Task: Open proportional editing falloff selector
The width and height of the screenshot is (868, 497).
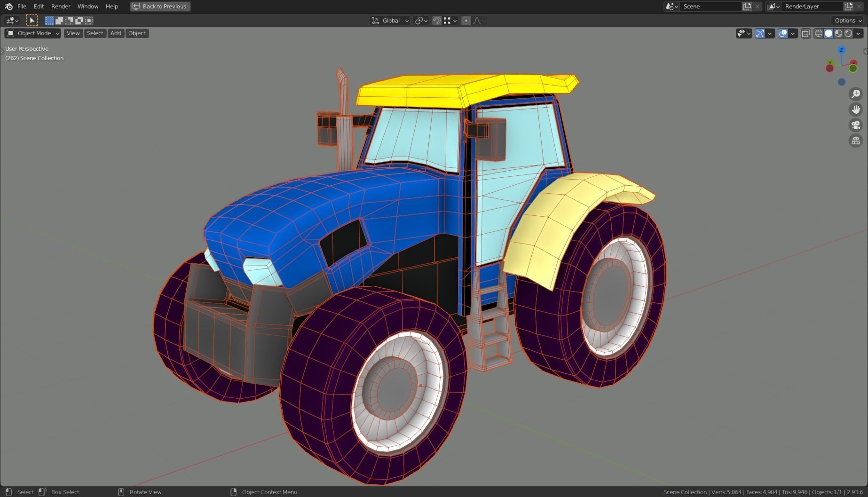Action: tap(480, 21)
